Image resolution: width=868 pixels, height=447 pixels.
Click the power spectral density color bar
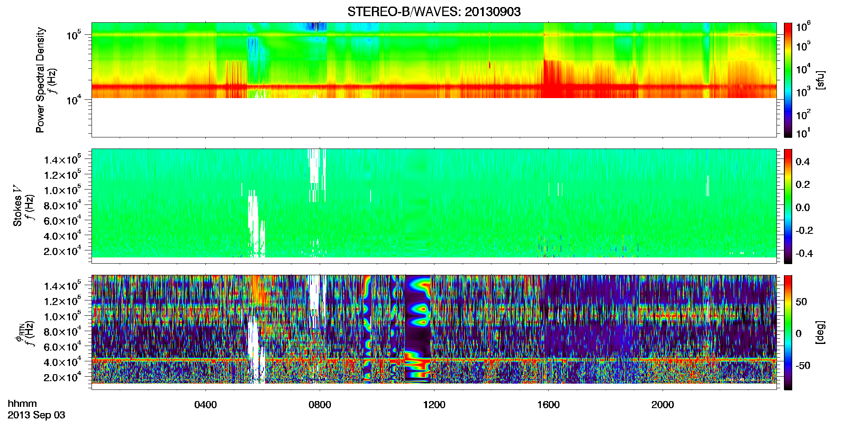coord(788,80)
